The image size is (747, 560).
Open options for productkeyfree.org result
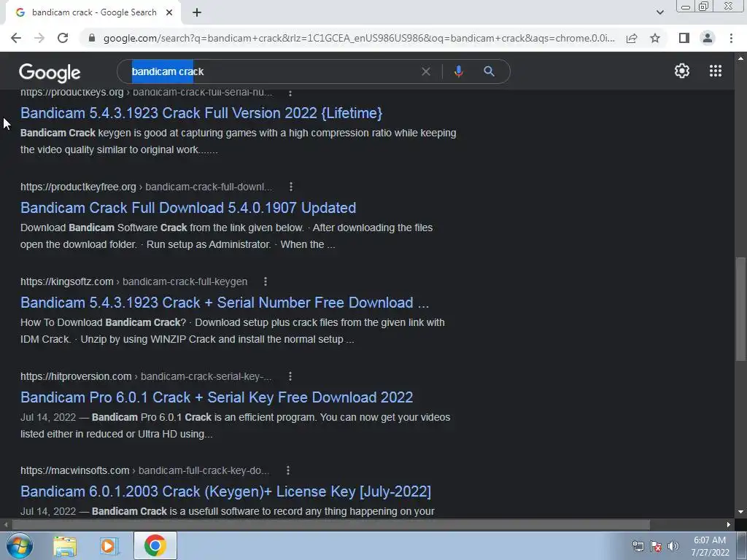tap(291, 187)
